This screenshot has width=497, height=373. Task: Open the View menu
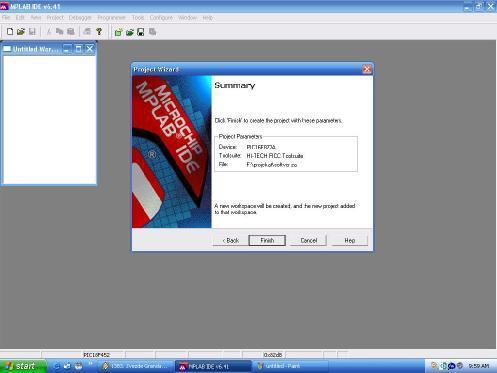(36, 18)
